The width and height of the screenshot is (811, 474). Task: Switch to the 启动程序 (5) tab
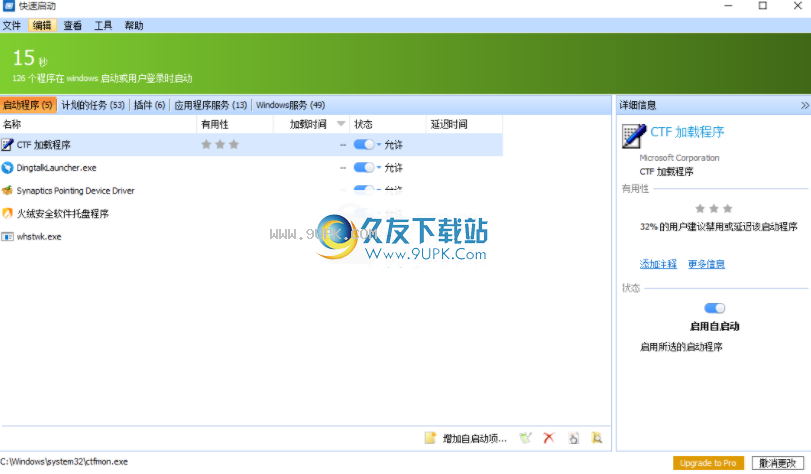point(28,105)
